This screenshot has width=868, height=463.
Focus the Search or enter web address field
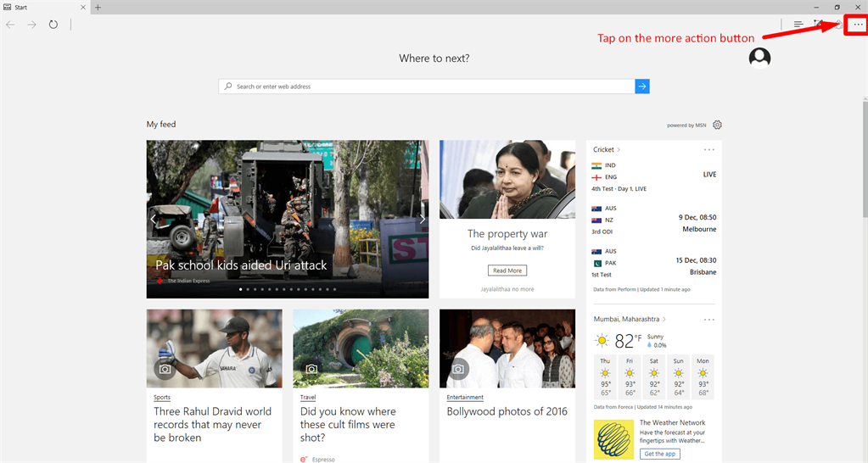427,86
